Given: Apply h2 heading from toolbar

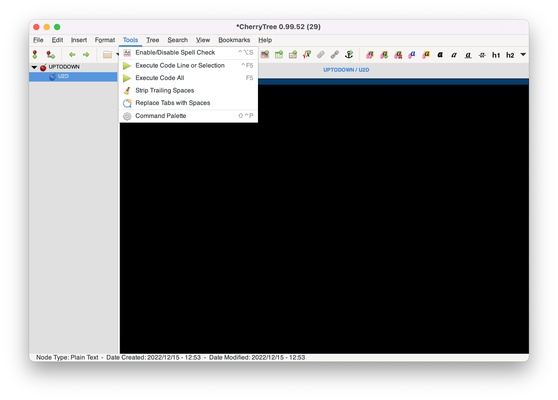Looking at the screenshot, I should coord(510,55).
